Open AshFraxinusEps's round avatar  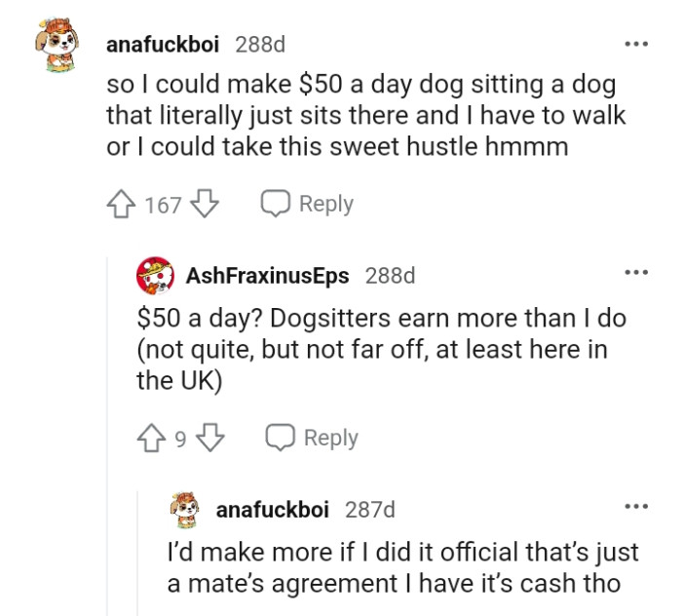155,276
